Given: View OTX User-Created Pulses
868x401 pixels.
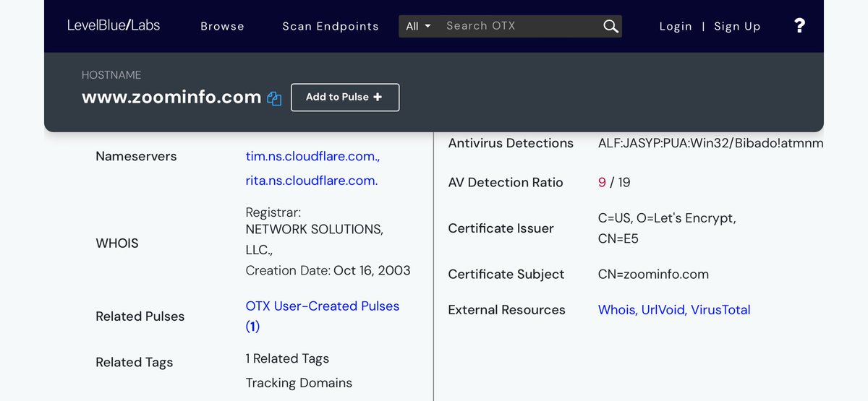Looking at the screenshot, I should [x=322, y=306].
